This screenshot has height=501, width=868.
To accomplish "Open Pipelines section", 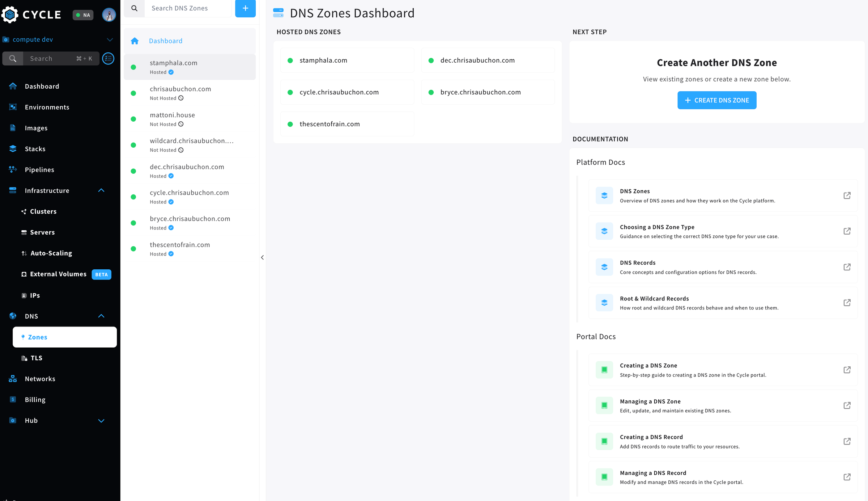I will pyautogui.click(x=39, y=170).
